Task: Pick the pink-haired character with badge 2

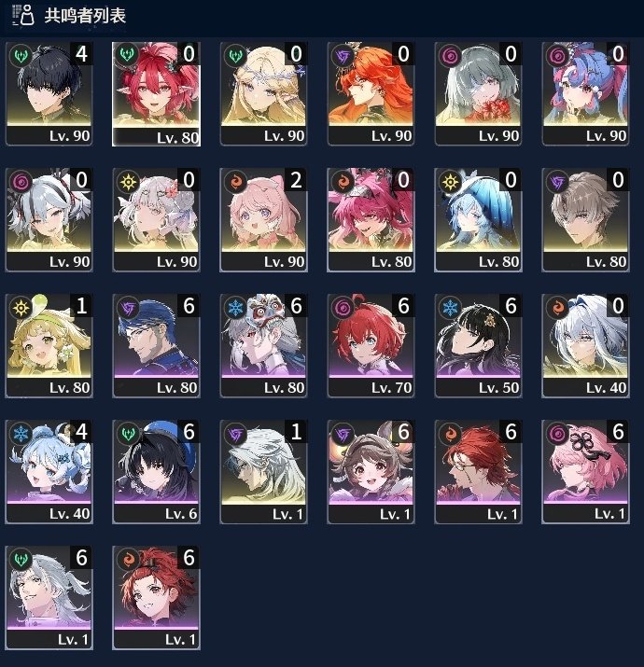Action: (x=263, y=219)
